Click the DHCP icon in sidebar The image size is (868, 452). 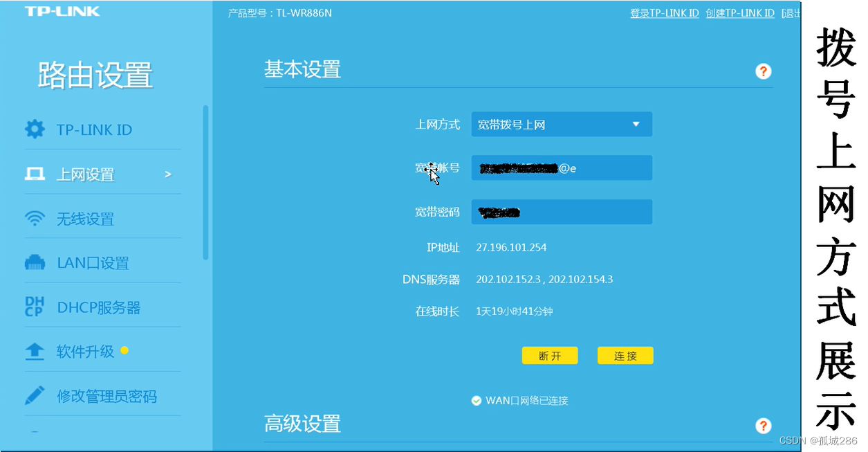pos(34,307)
